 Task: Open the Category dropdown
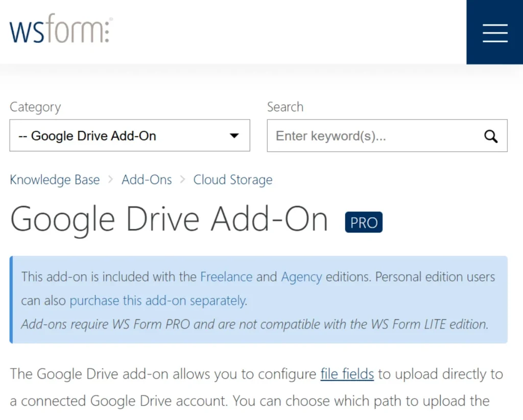coord(130,135)
